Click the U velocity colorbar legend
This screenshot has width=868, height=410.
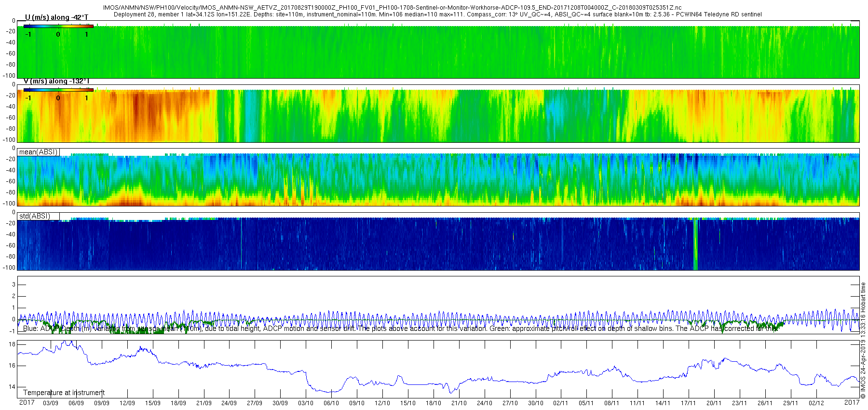(x=58, y=26)
